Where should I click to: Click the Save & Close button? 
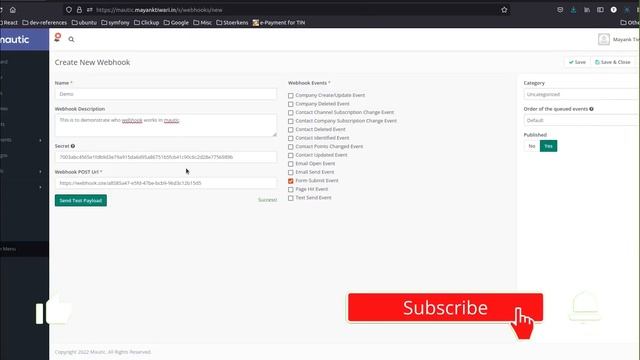click(613, 62)
